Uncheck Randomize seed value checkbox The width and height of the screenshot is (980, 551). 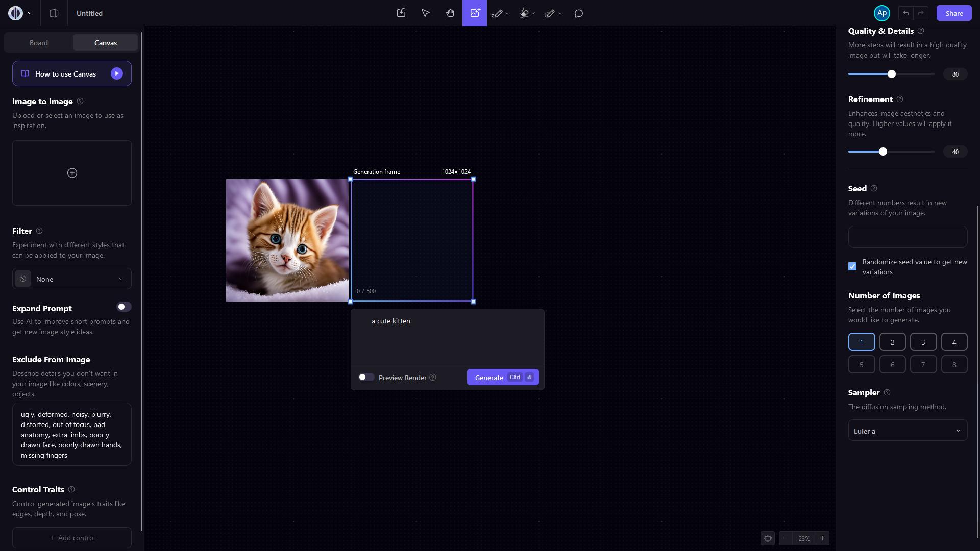click(x=852, y=266)
